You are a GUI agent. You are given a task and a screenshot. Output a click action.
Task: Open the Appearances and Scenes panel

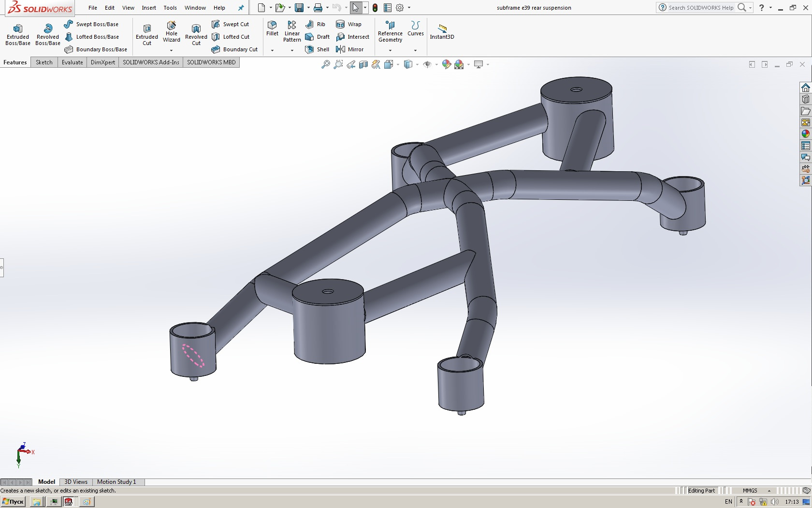pyautogui.click(x=806, y=134)
